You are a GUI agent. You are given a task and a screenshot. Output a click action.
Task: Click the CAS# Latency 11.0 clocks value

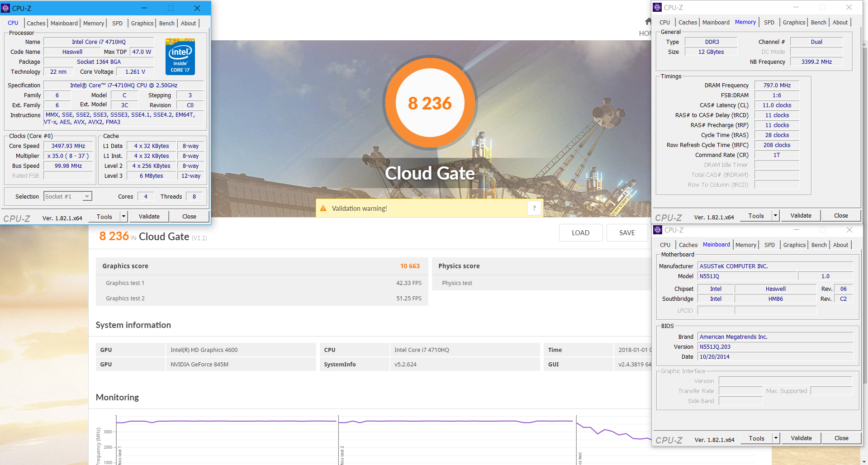coord(777,105)
